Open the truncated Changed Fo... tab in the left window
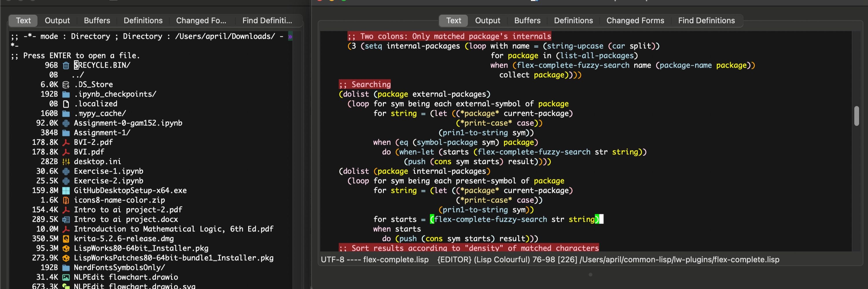 click(x=201, y=21)
